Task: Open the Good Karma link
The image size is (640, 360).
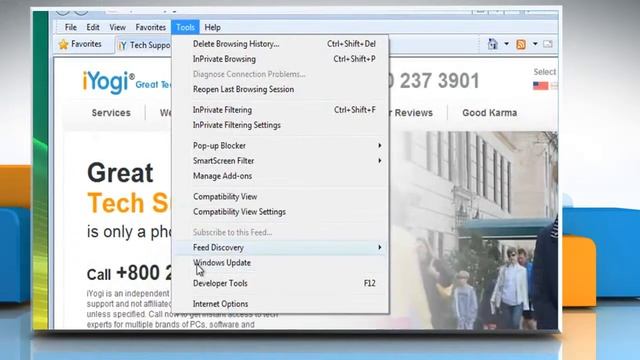Action: point(489,113)
